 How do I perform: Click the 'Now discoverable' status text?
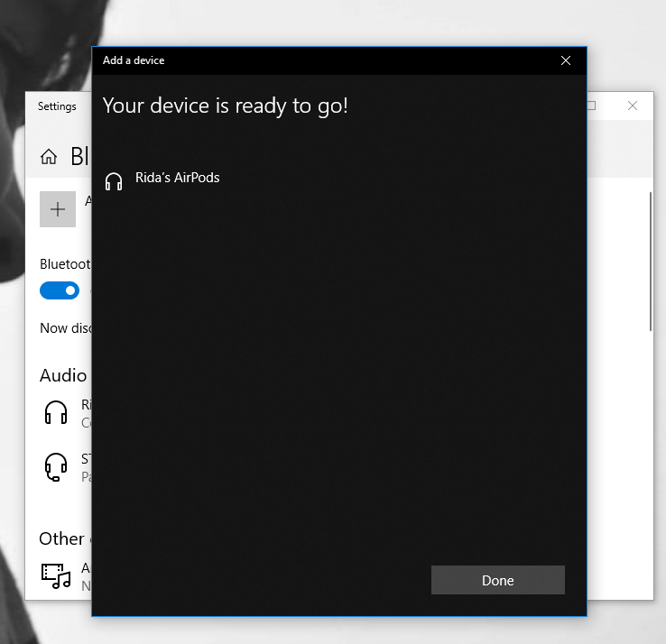66,328
